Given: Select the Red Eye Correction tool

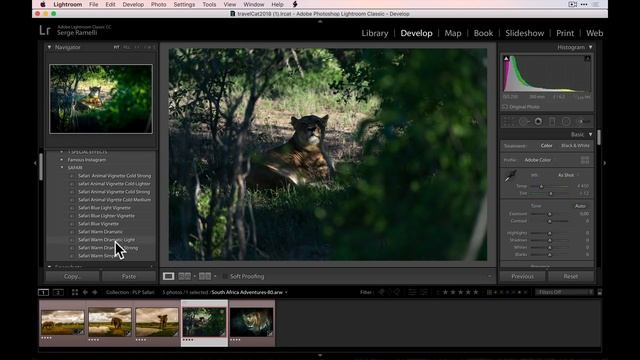Looking at the screenshot, I should click(538, 122).
